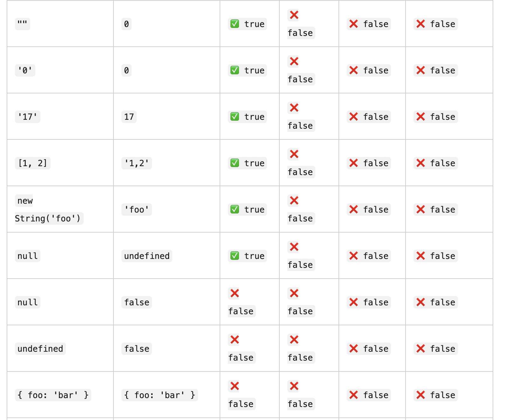The height and width of the screenshot is (420, 506).
Task: Click last column red X in empty-string row
Action: (421, 24)
